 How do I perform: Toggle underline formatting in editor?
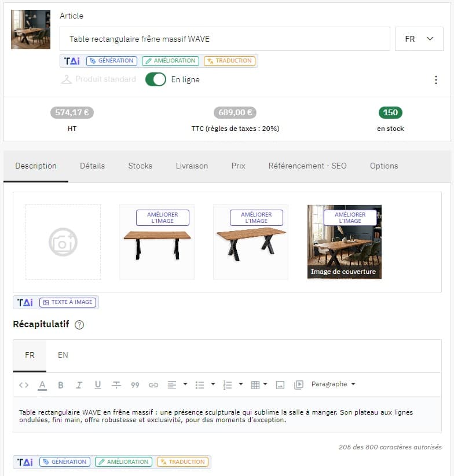(98, 385)
